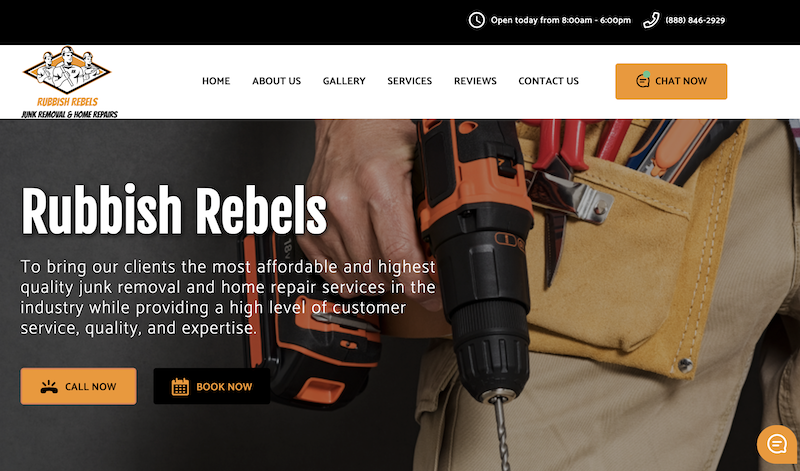Image resolution: width=800 pixels, height=471 pixels.
Task: Click the chat bubble icon in Chat Now
Action: 643,81
